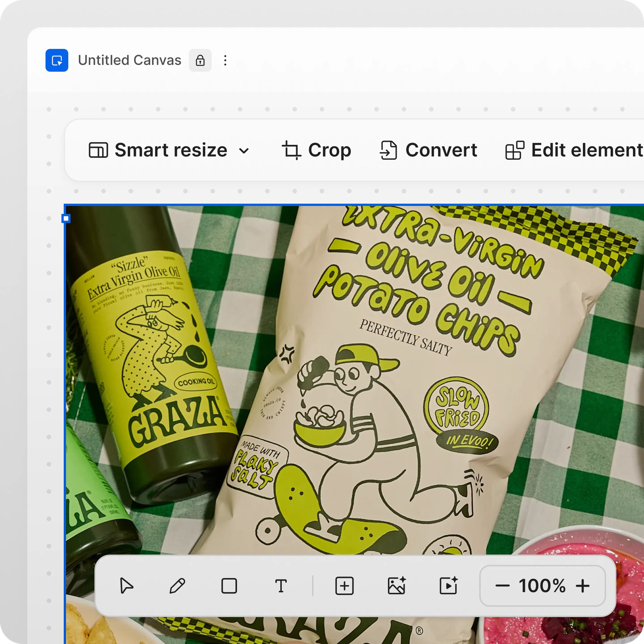Select the Text tool
Image resolution: width=644 pixels, height=644 pixels.
coord(281,586)
